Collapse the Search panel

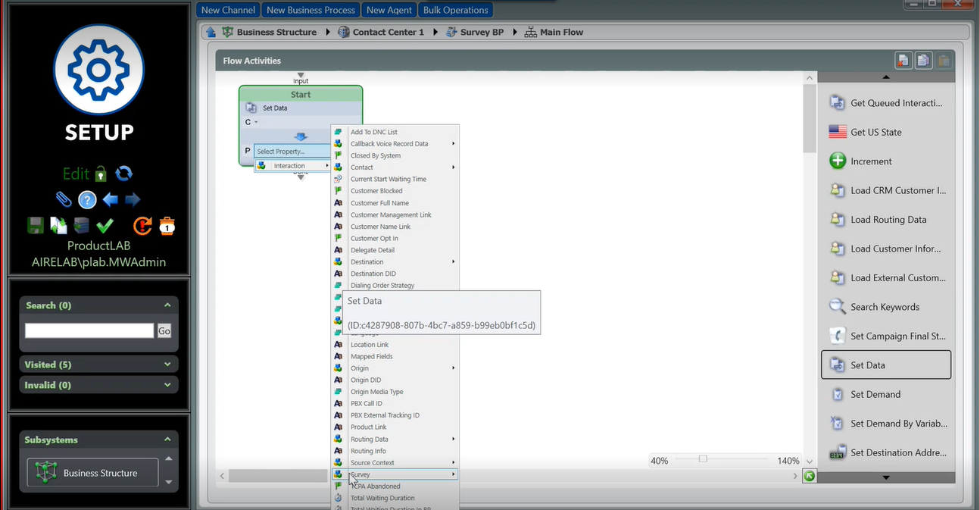click(167, 305)
